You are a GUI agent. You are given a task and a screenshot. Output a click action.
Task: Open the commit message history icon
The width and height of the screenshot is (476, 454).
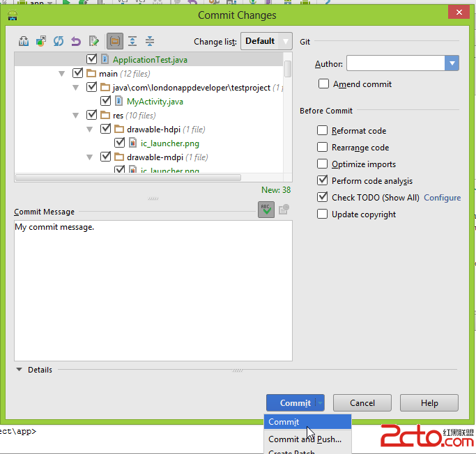click(x=284, y=210)
